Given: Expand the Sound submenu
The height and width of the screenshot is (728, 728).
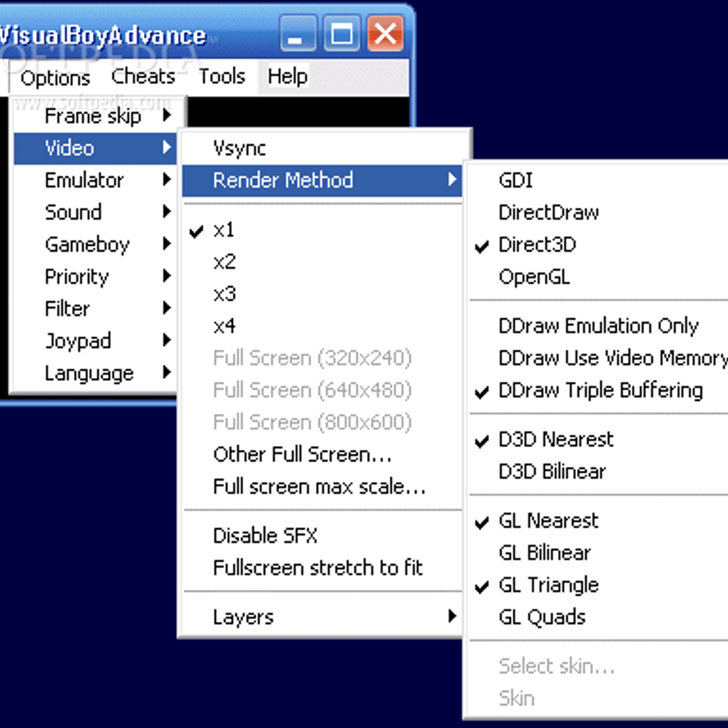Looking at the screenshot, I should tap(95, 212).
